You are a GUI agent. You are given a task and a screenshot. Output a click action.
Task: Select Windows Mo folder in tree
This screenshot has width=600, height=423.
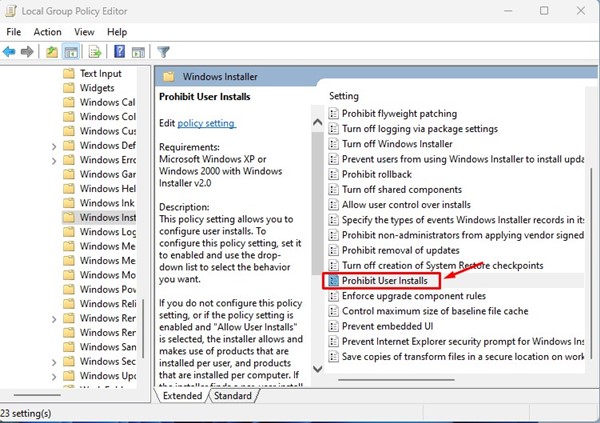pos(99,275)
